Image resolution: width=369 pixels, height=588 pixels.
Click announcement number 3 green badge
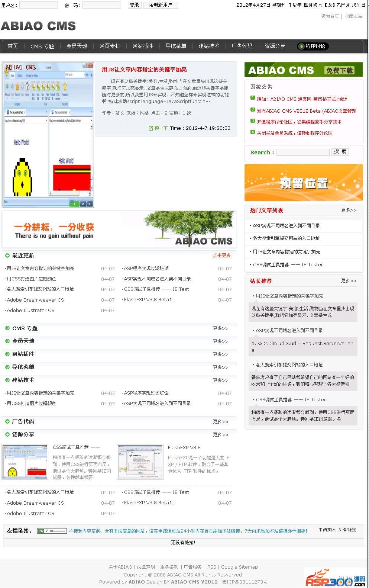(253, 121)
